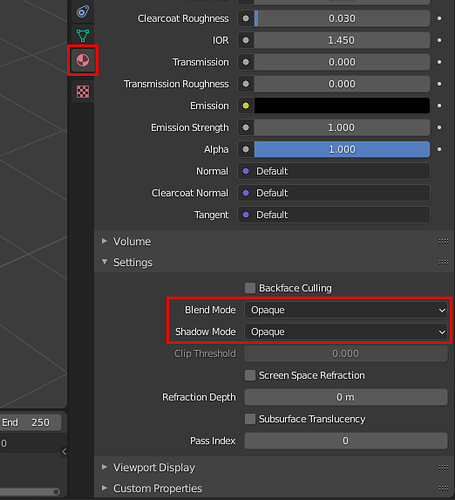
Task: Toggle the Subsurface Translucency checkbox
Action: (x=250, y=419)
